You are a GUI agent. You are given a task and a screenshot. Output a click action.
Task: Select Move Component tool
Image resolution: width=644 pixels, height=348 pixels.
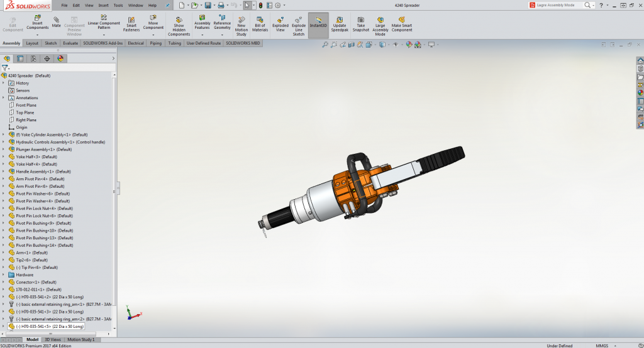click(x=153, y=23)
